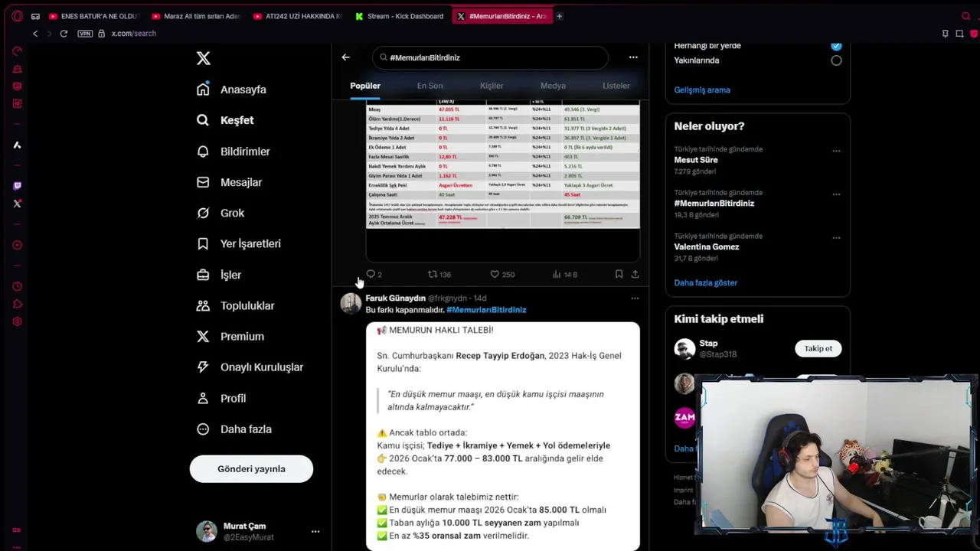Open Yer İşaretleri in X navigation
This screenshot has height=551, width=980.
tap(239, 243)
